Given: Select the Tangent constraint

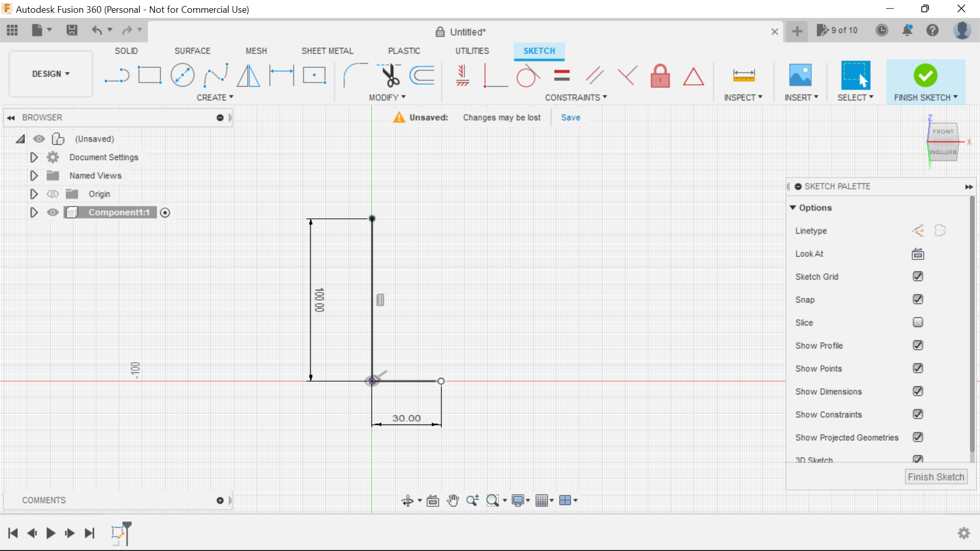Looking at the screenshot, I should tap(527, 75).
